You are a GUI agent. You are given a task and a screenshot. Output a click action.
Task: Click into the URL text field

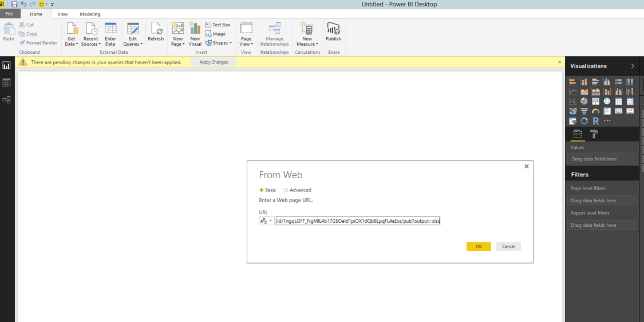click(x=358, y=221)
